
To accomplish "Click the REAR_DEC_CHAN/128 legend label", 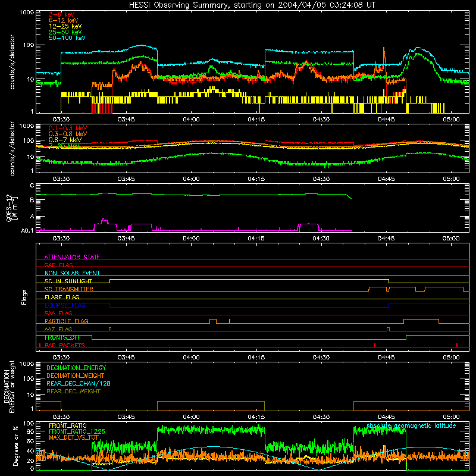I will 79,383.
